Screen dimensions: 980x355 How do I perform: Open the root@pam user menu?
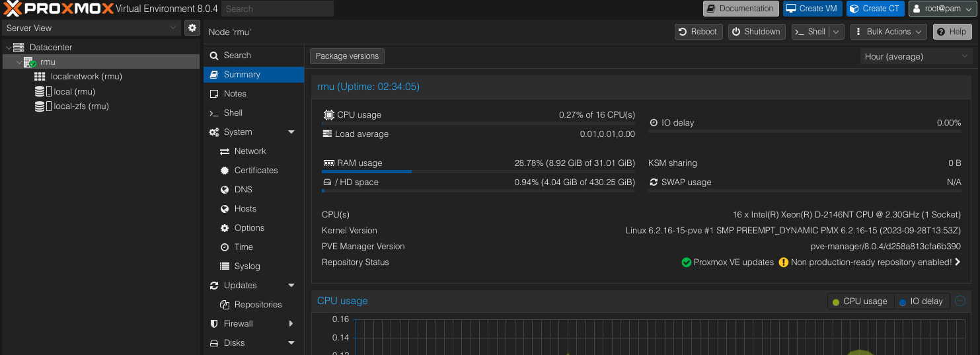tap(943, 9)
